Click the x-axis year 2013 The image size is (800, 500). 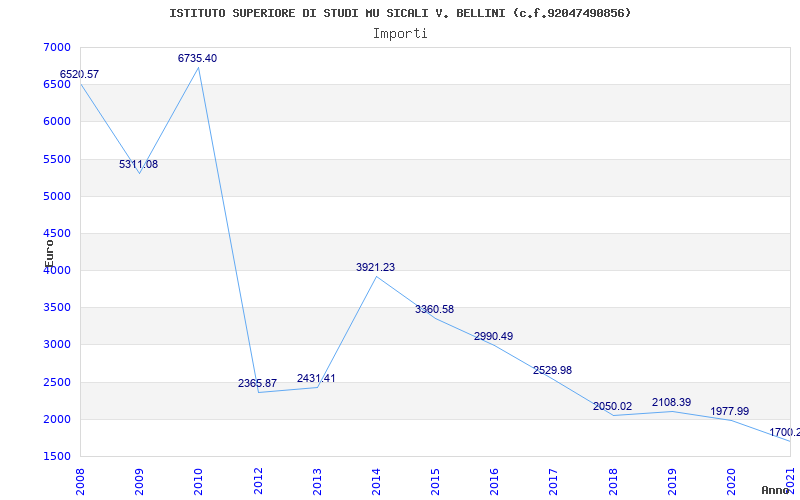pos(317,482)
